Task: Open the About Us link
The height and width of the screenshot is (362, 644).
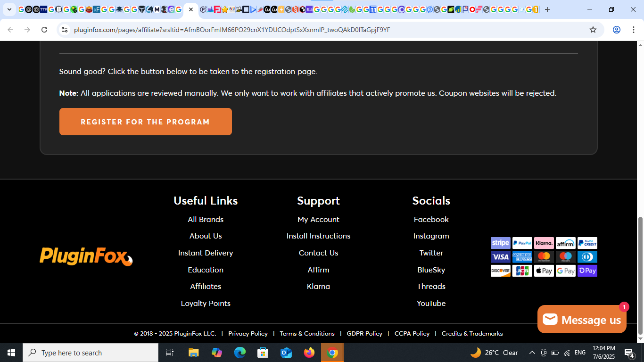Action: coord(206,236)
